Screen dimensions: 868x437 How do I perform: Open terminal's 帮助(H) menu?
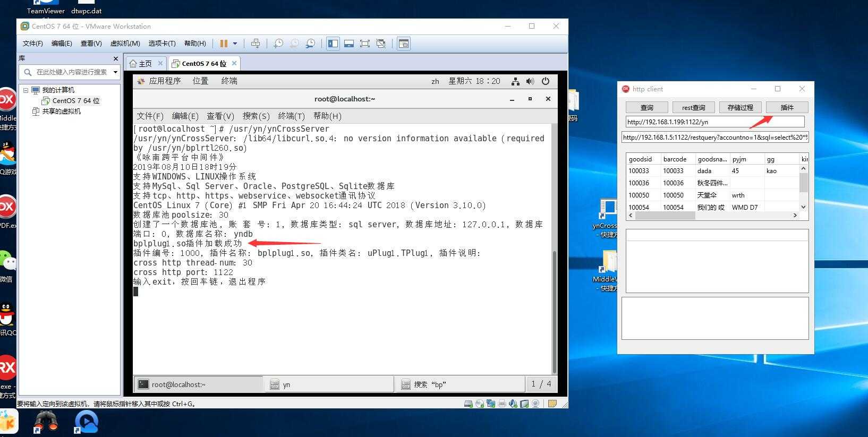click(x=327, y=116)
